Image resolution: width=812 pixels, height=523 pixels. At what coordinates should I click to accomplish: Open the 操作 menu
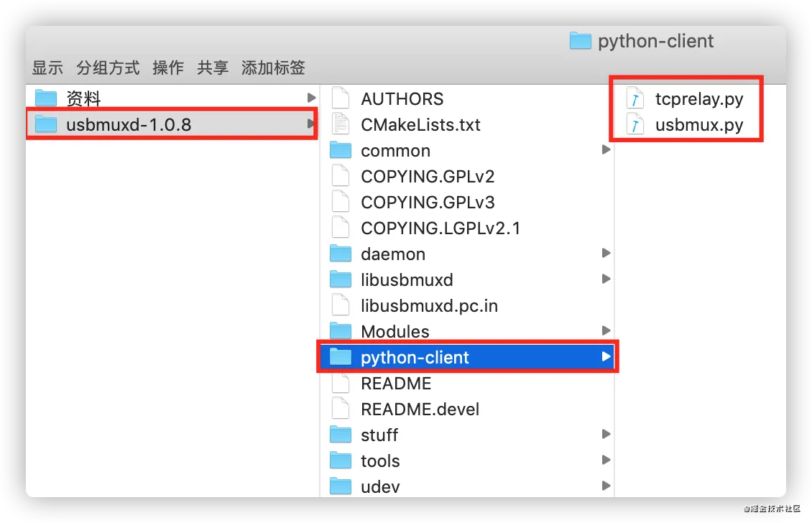pyautogui.click(x=168, y=68)
